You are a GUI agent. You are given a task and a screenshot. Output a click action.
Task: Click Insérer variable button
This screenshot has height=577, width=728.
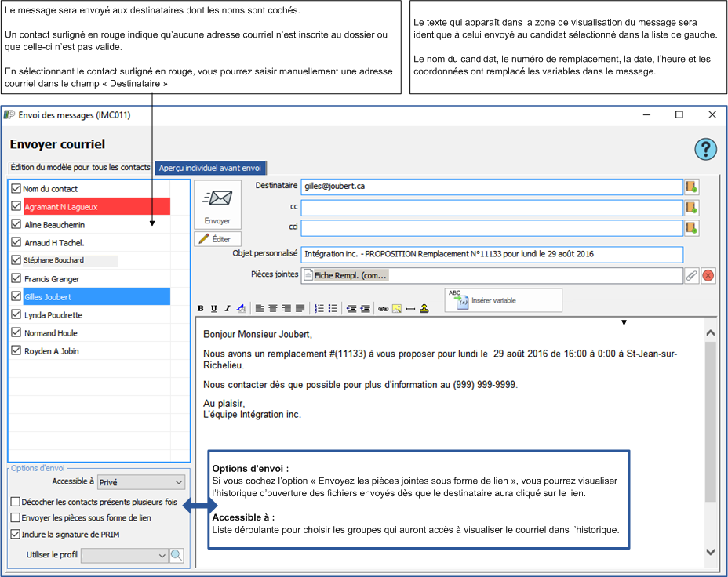pyautogui.click(x=503, y=300)
